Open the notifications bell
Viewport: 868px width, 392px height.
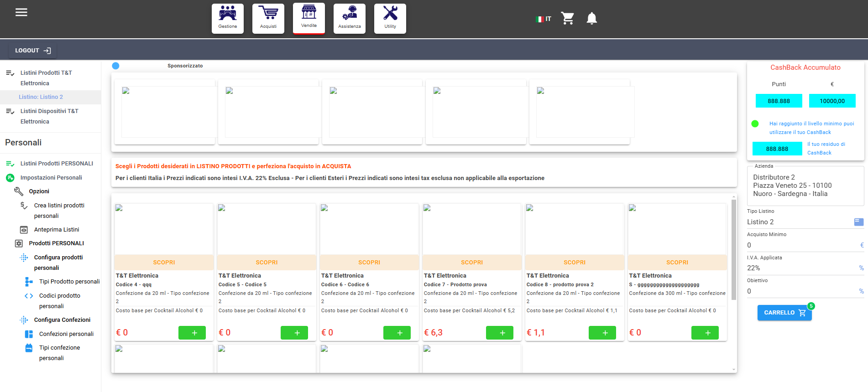pos(592,18)
